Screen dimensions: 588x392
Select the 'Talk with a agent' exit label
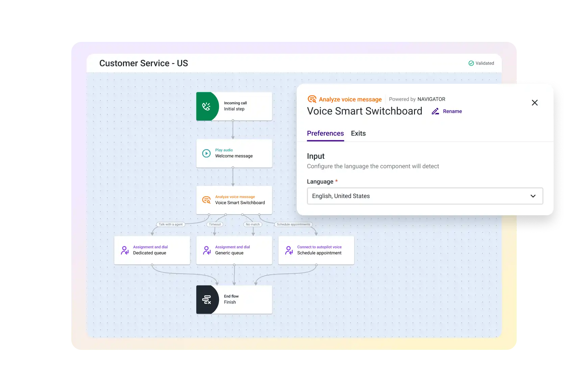coord(171,224)
